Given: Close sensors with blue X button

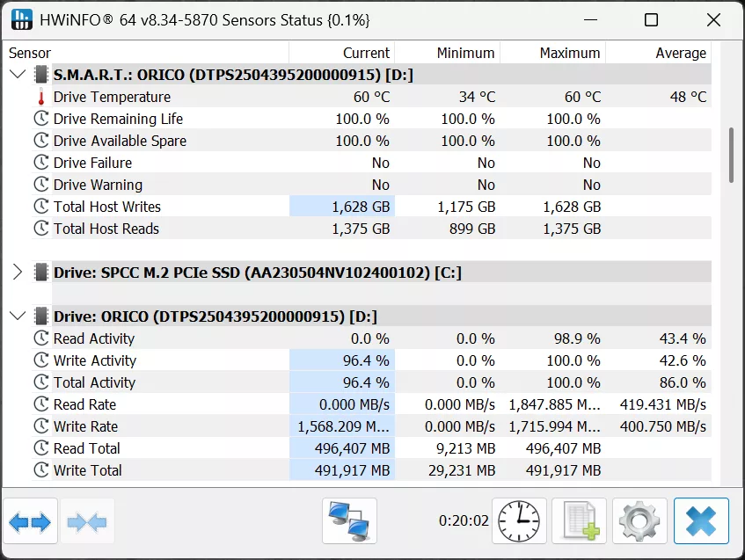Looking at the screenshot, I should tap(701, 521).
